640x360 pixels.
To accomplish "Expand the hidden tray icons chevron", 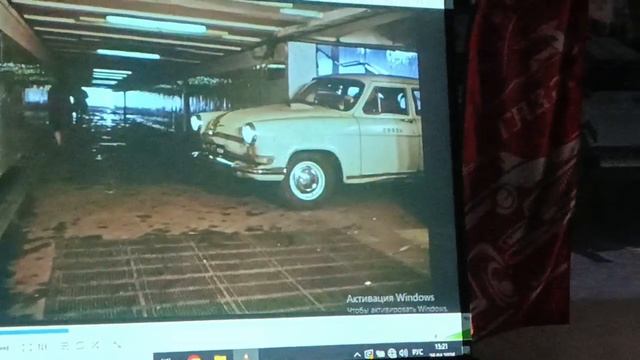I will click(x=357, y=355).
